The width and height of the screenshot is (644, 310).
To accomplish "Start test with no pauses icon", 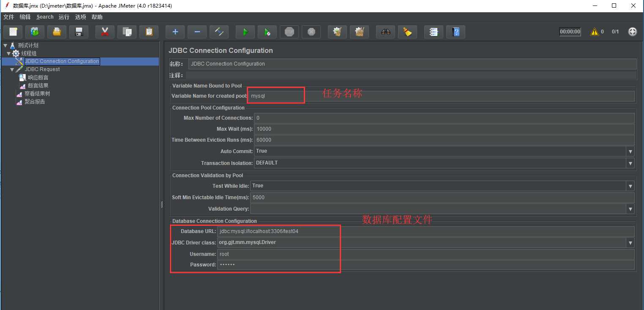I will (267, 32).
